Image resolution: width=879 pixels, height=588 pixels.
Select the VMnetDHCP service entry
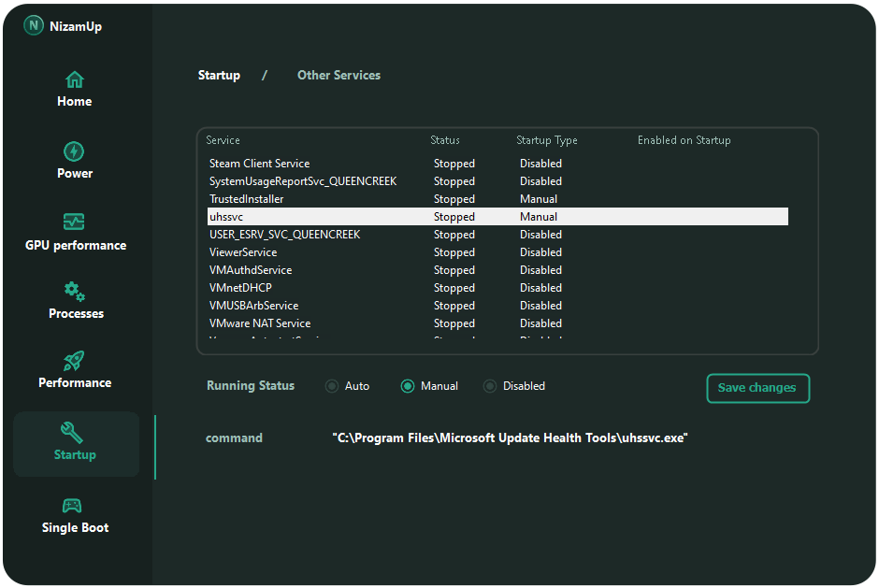click(x=240, y=288)
